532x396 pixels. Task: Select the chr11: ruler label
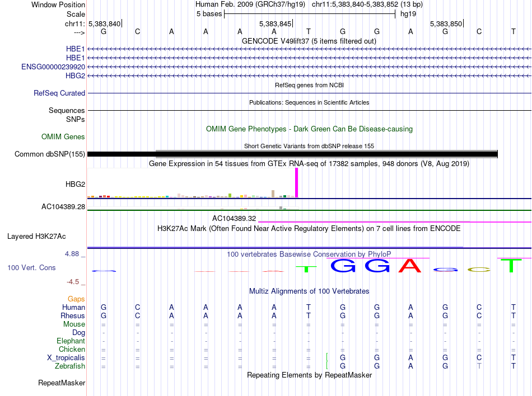[x=74, y=23]
